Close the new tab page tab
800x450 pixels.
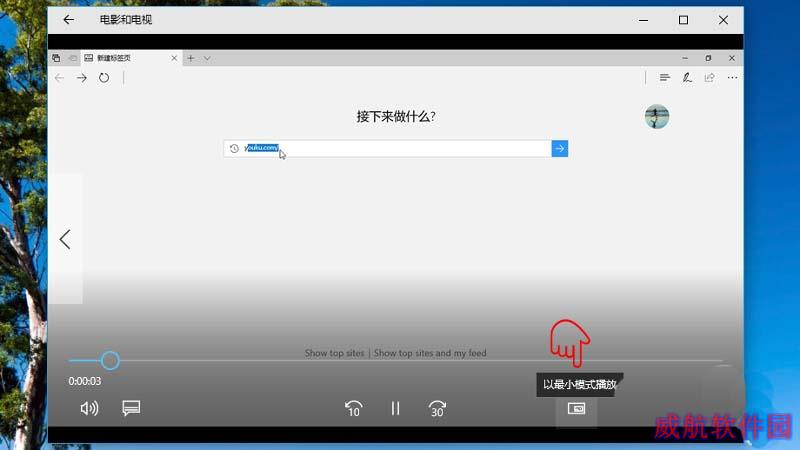174,58
